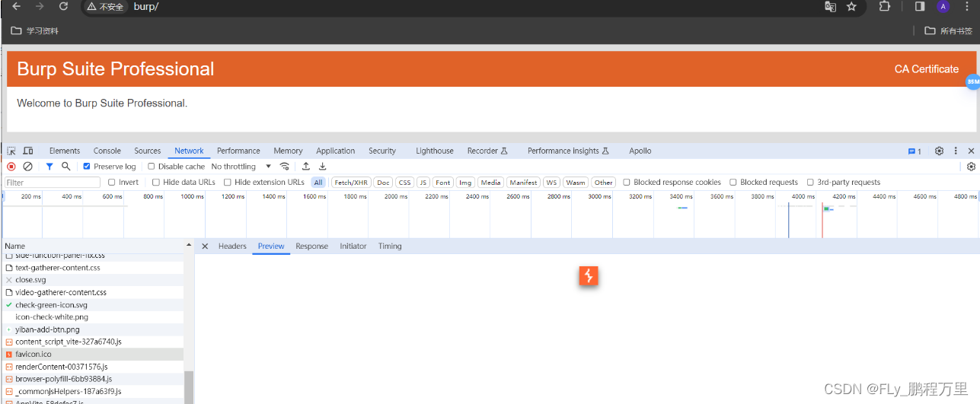Open the 学习资料 bookmark folder
The image size is (980, 404).
point(35,31)
